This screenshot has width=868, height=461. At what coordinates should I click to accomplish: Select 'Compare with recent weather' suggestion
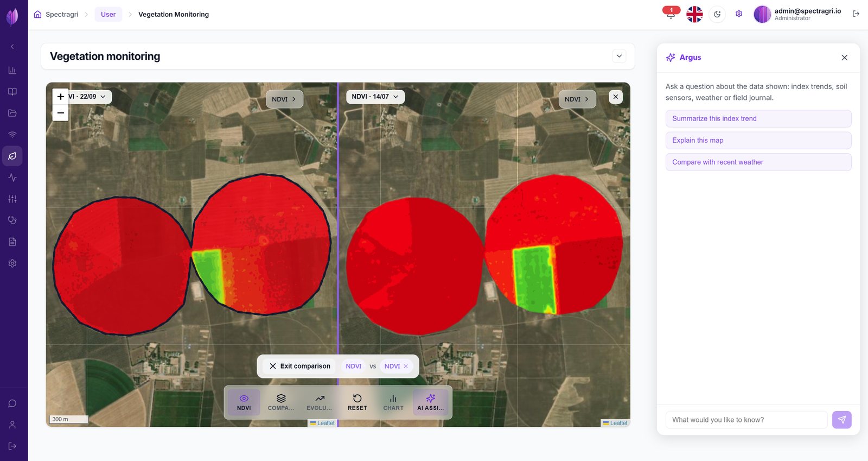pos(758,162)
